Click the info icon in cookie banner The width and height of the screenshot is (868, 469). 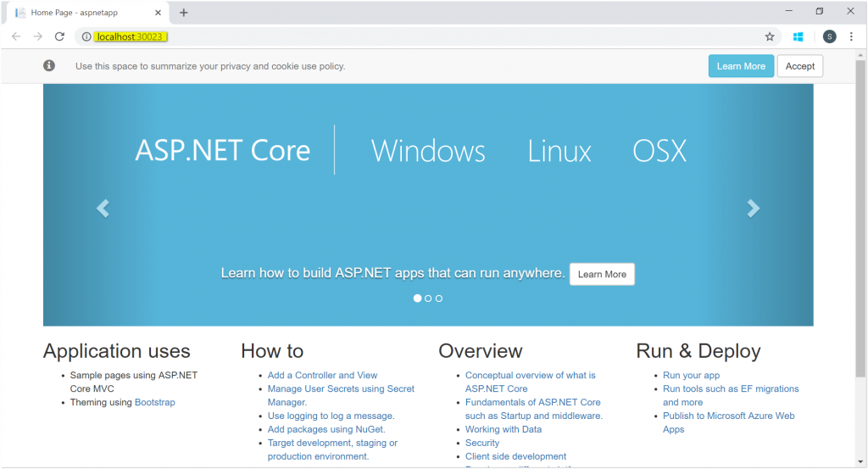(x=49, y=66)
